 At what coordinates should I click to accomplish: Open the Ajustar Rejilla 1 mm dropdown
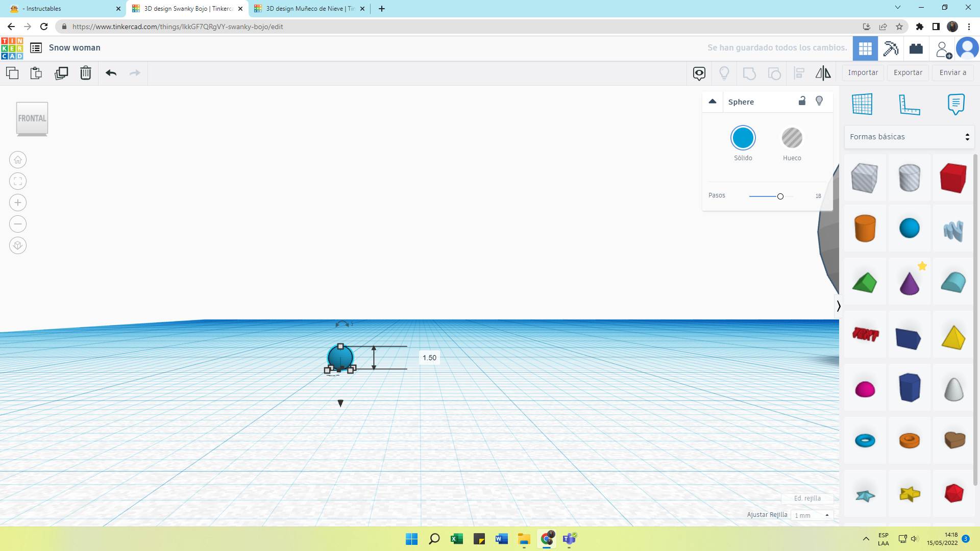coord(812,515)
